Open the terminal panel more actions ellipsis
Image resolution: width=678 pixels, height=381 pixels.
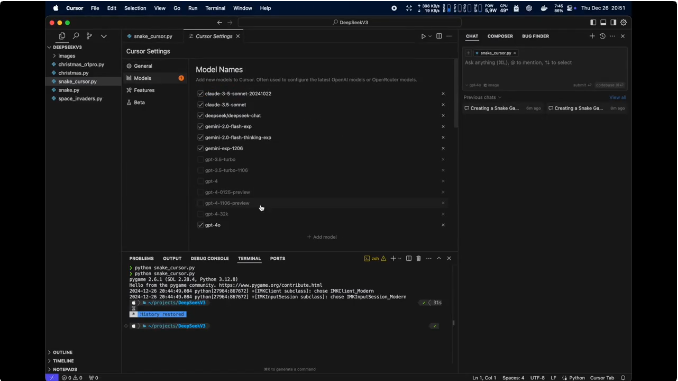(x=429, y=258)
